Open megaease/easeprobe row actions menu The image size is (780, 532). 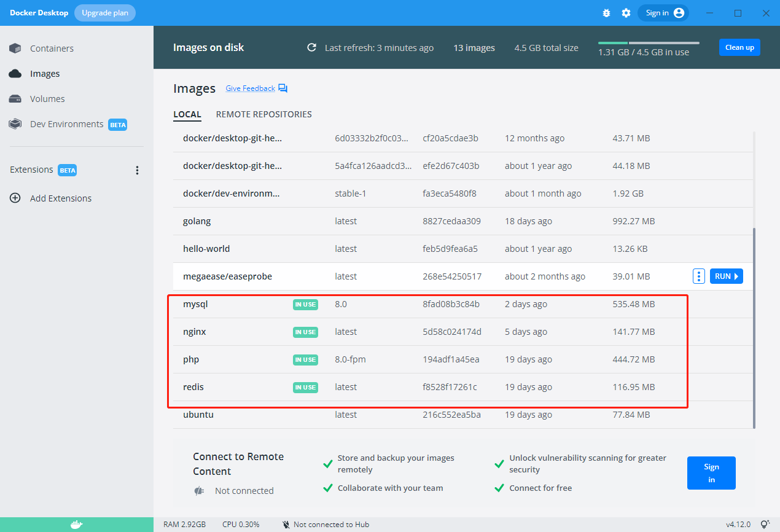tap(698, 276)
